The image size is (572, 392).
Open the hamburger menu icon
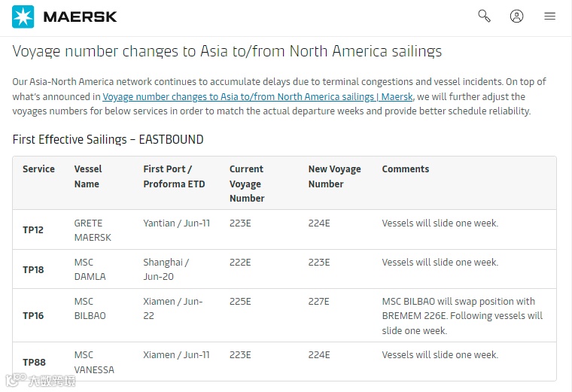(550, 16)
